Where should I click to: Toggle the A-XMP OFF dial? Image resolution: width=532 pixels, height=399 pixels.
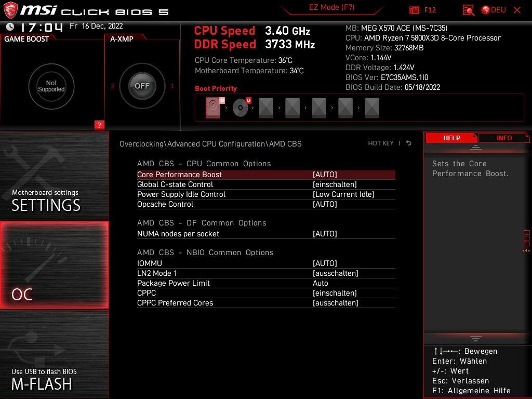[x=142, y=86]
